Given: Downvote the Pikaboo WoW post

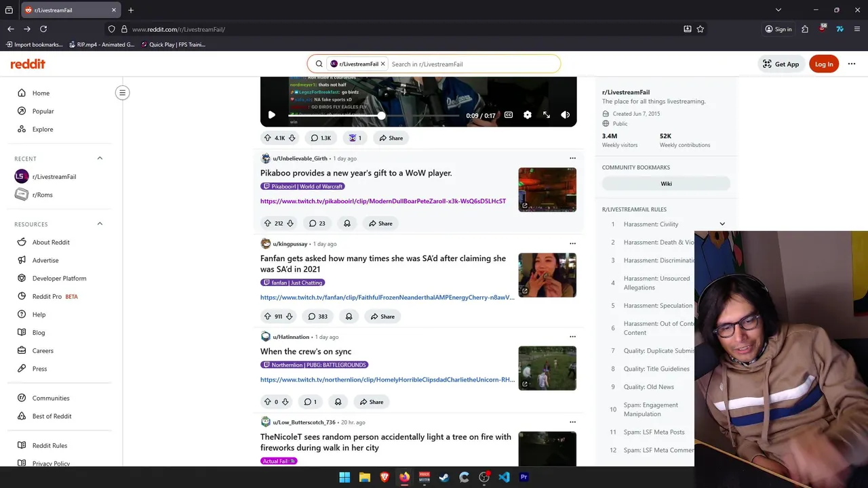Looking at the screenshot, I should 290,224.
